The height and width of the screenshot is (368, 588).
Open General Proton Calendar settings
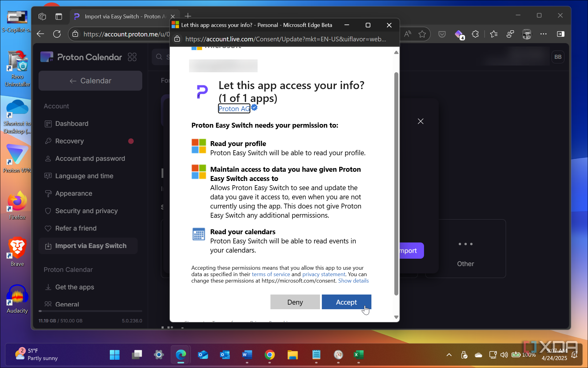[x=67, y=304]
